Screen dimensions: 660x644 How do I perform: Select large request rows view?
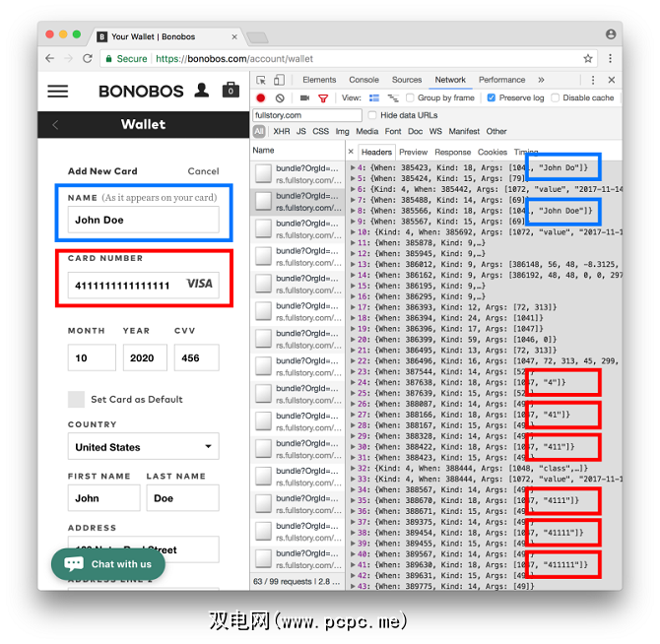click(374, 98)
